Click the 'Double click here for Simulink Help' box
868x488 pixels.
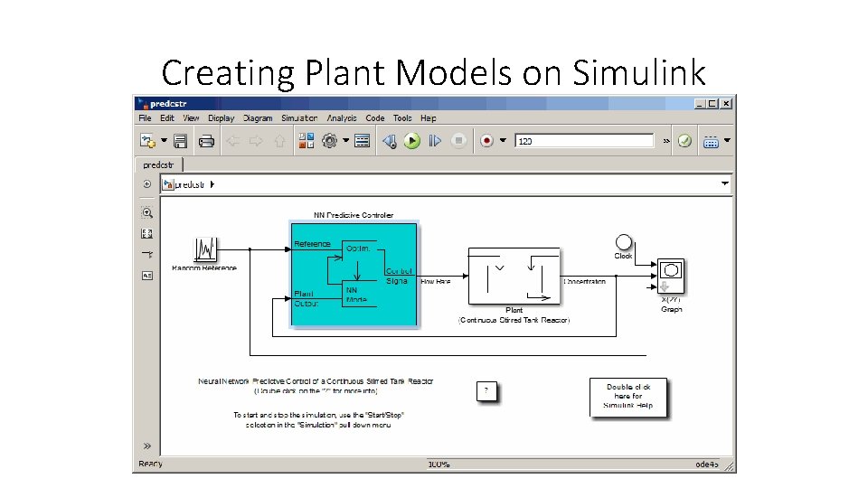coord(628,397)
